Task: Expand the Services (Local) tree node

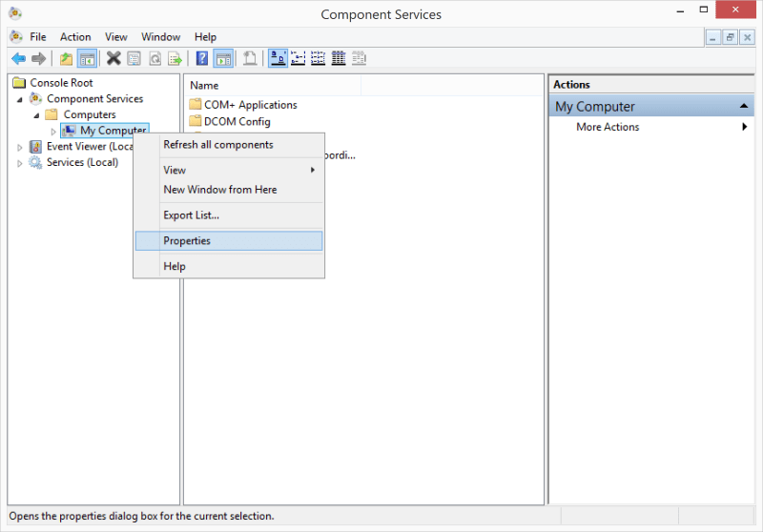Action: click(x=21, y=163)
